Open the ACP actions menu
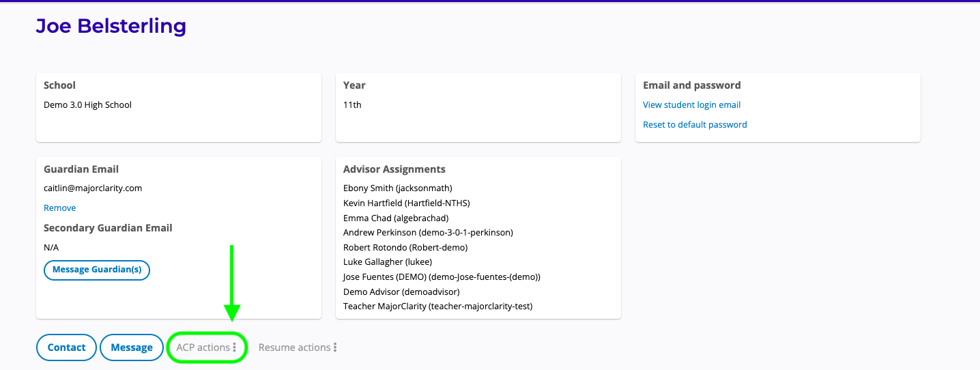Image resolution: width=980 pixels, height=370 pixels. click(206, 347)
